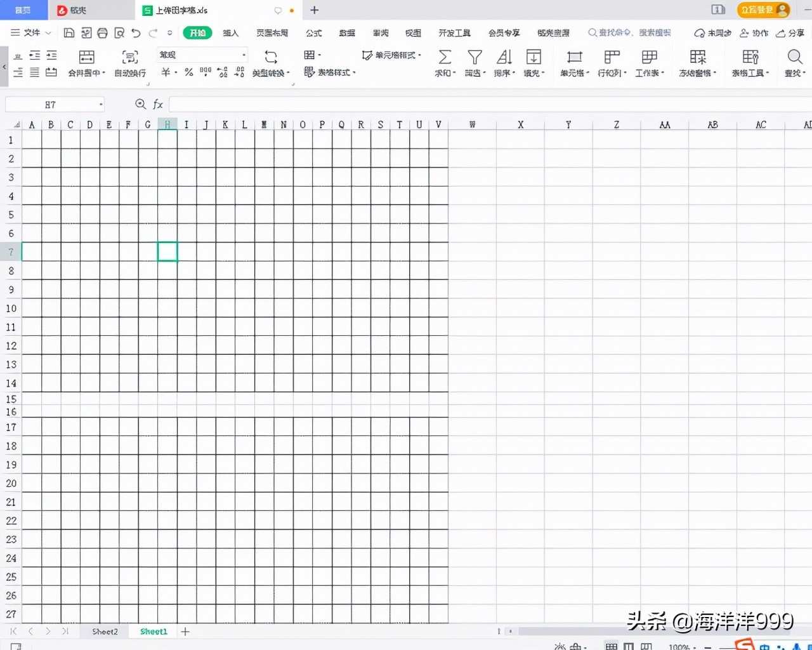Image resolution: width=812 pixels, height=650 pixels.
Task: Apply thousands separator style
Action: point(206,72)
